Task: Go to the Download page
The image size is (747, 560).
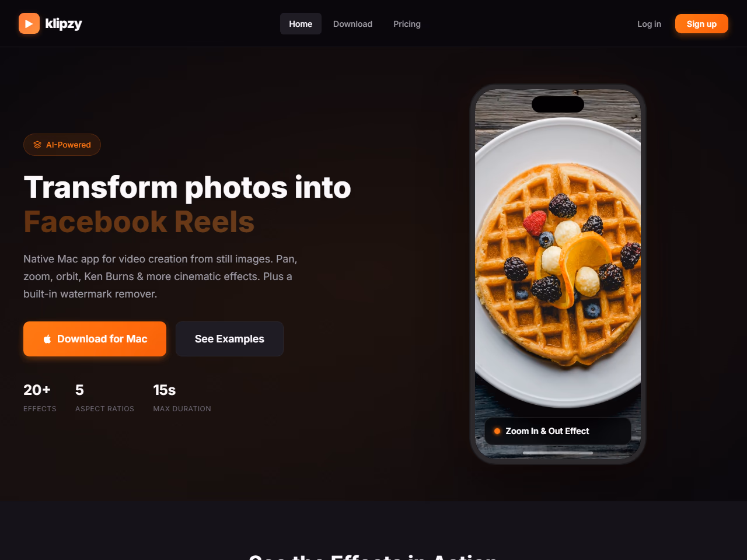Action: click(352, 24)
